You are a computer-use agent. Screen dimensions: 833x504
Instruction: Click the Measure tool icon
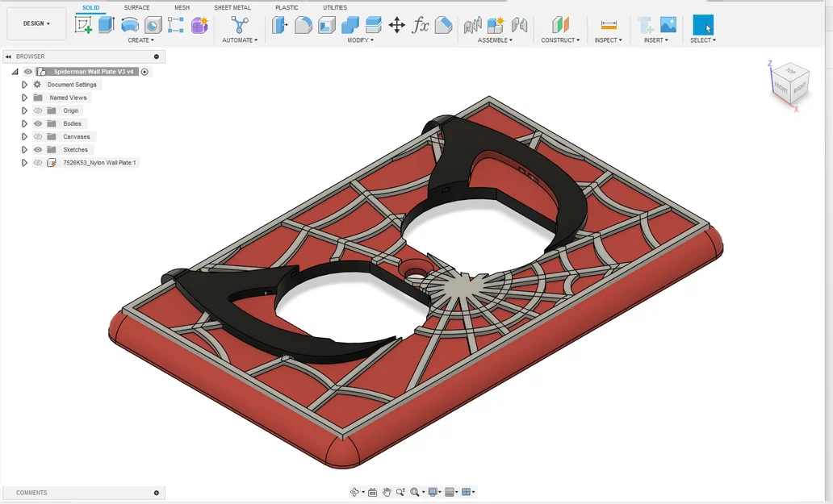[609, 24]
